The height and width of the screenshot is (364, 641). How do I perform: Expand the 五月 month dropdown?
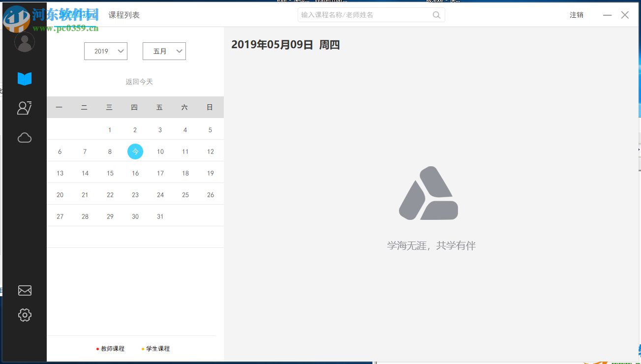click(164, 51)
